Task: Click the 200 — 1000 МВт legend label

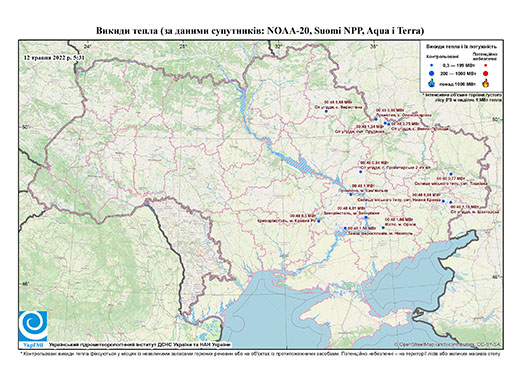Action: tap(459, 73)
